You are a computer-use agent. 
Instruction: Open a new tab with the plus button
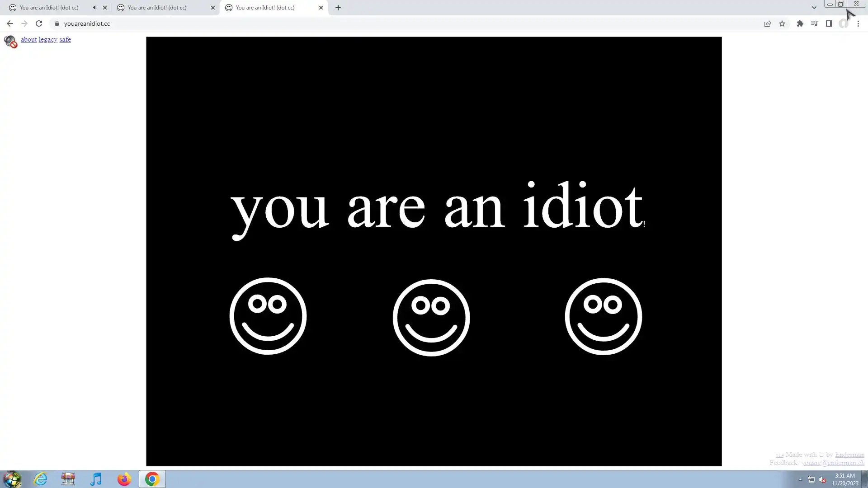338,8
